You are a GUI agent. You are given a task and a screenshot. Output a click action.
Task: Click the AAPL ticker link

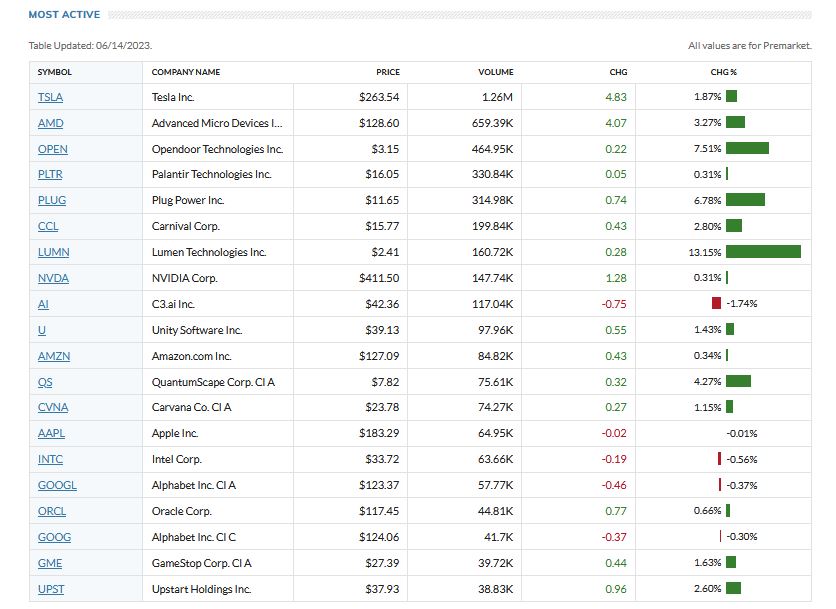click(53, 434)
